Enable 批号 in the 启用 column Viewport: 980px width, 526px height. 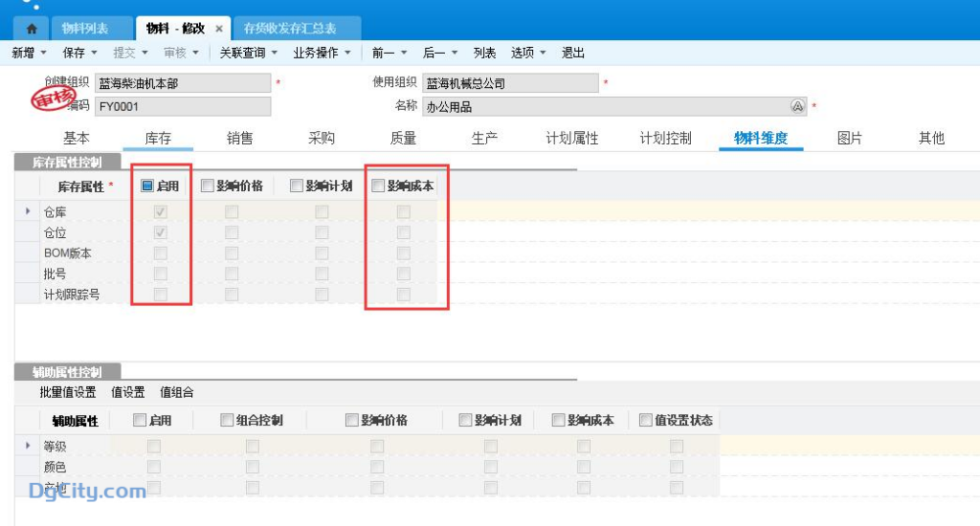point(161,274)
